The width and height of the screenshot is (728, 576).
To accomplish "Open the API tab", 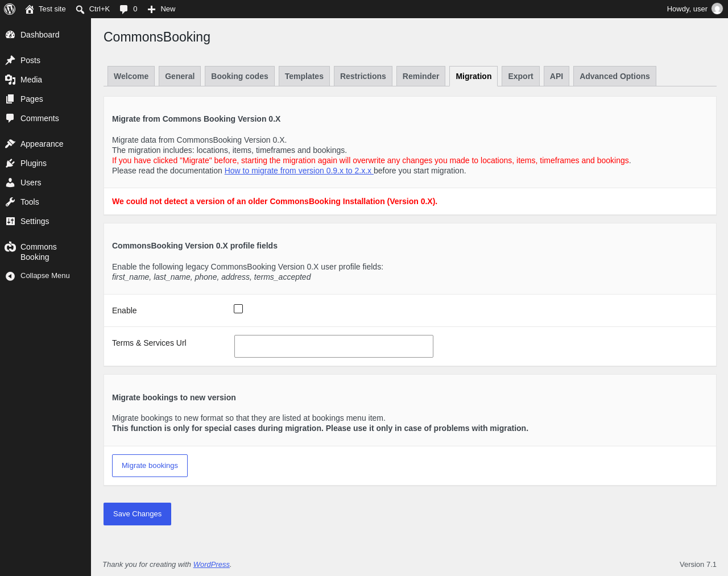I will tap(556, 76).
